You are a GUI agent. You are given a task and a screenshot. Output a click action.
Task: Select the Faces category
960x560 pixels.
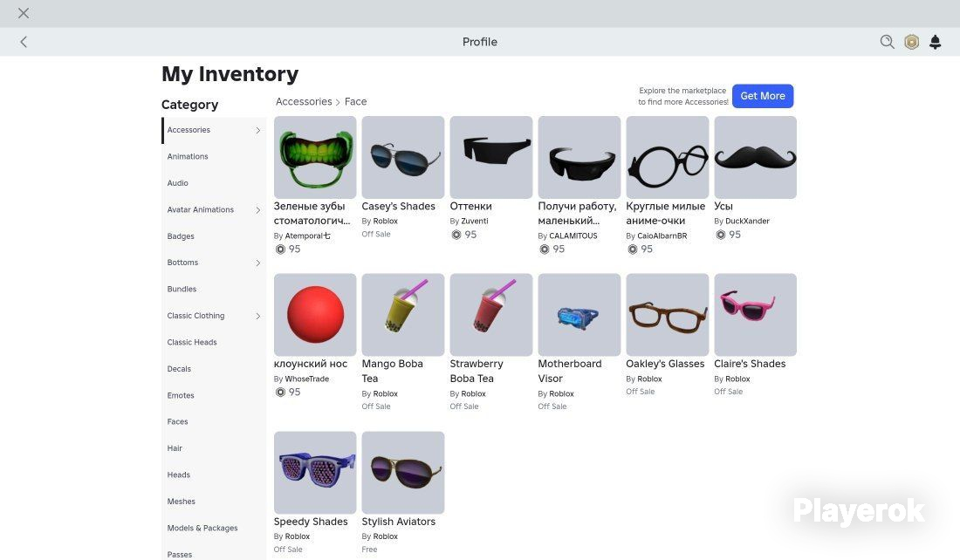tap(214, 421)
